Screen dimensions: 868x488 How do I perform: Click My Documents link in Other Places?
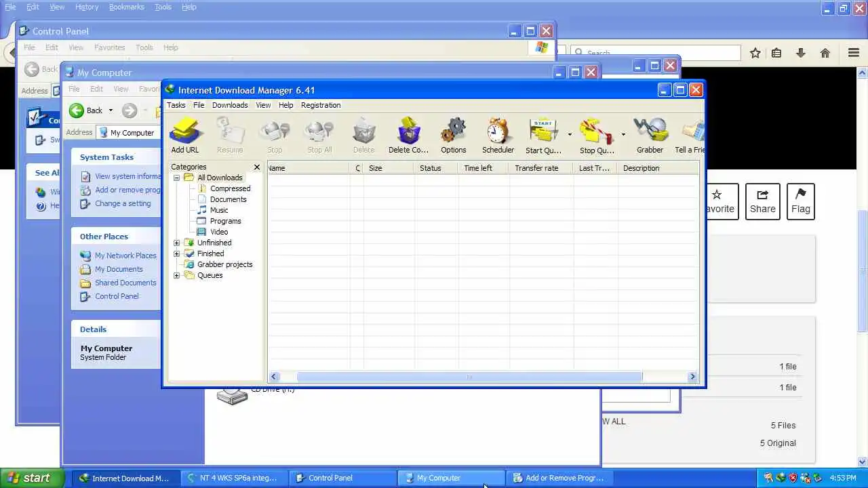119,269
